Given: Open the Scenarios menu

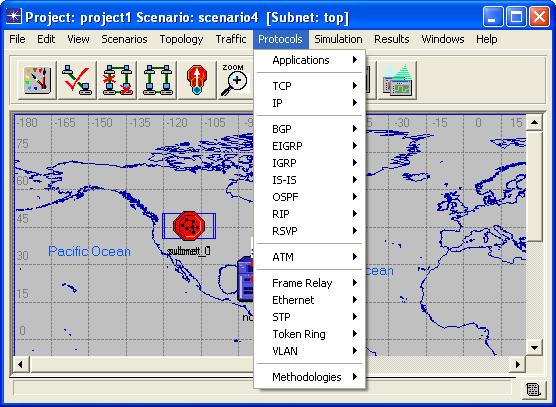Looking at the screenshot, I should [124, 39].
